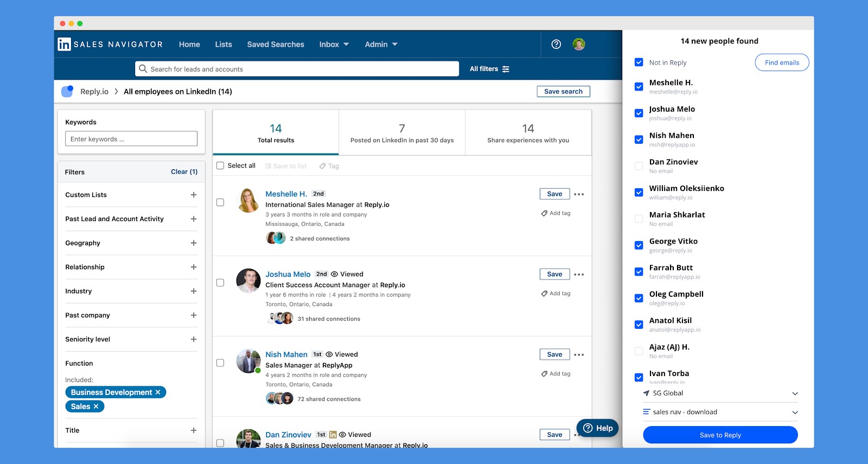Viewport: 868px width, 464px height.
Task: Uncheck Meshelle H. in Reply panel
Action: click(639, 86)
